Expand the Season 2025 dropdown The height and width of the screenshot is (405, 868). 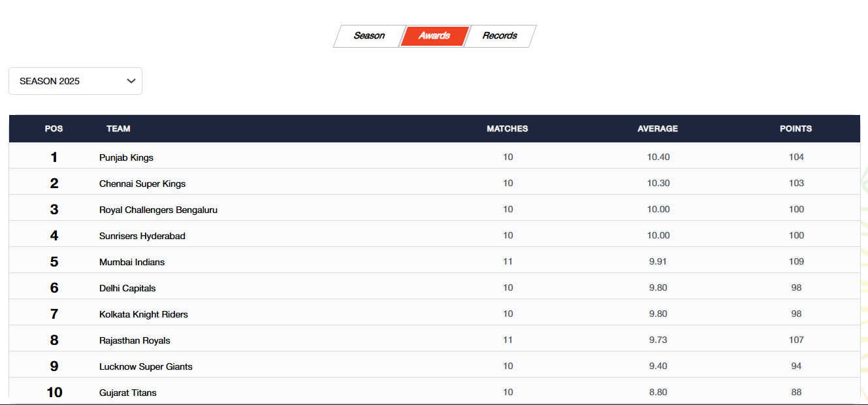point(75,81)
